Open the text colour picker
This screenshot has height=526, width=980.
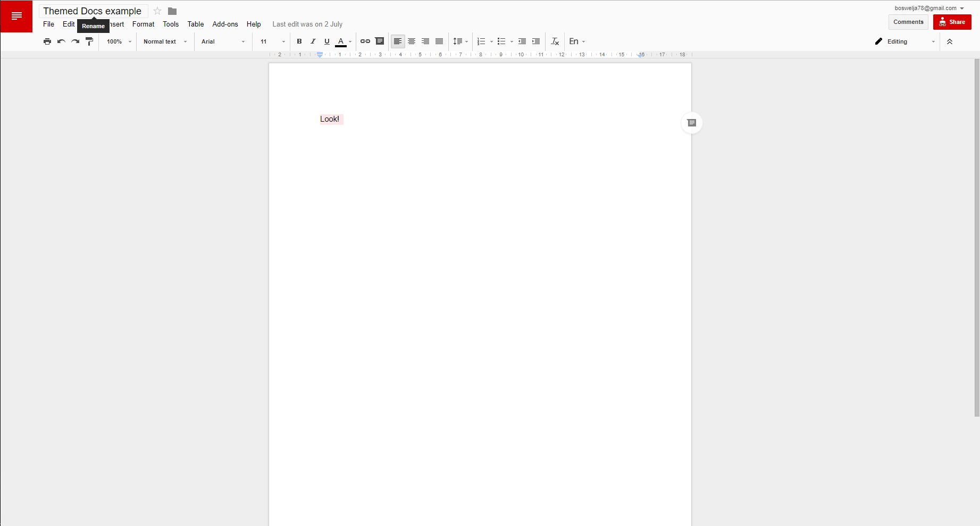(x=344, y=41)
